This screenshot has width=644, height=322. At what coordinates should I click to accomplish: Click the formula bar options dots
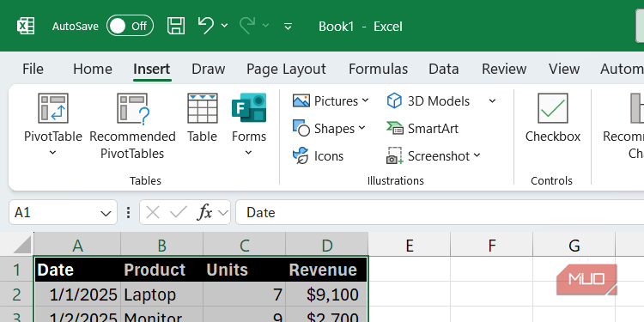(x=129, y=213)
